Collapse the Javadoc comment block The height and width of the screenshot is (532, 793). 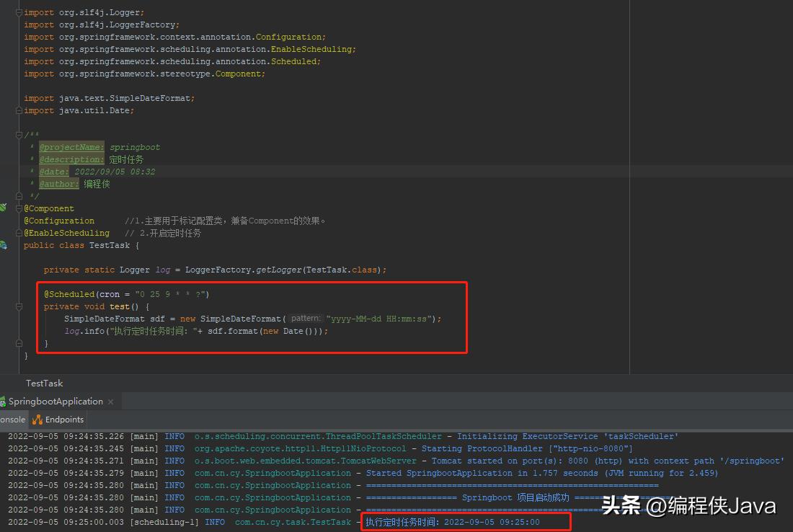[19, 135]
